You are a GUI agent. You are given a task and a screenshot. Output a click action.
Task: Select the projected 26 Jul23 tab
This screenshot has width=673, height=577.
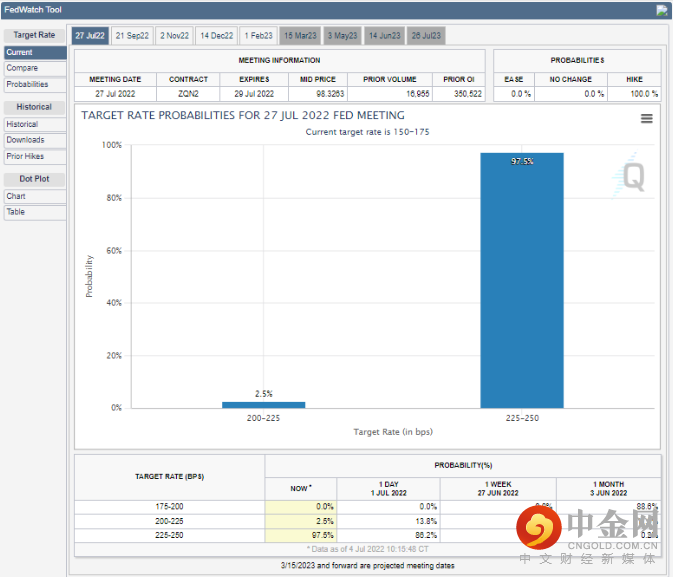[426, 36]
